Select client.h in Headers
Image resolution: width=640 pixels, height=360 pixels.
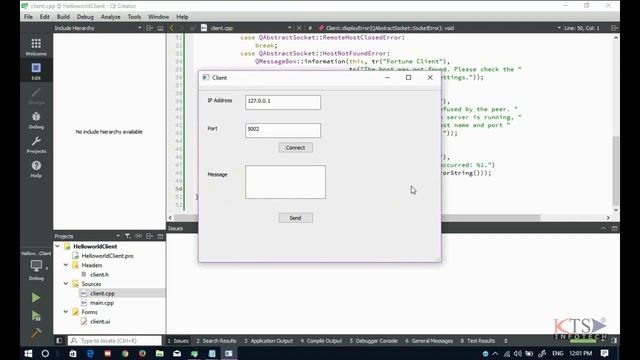point(99,274)
